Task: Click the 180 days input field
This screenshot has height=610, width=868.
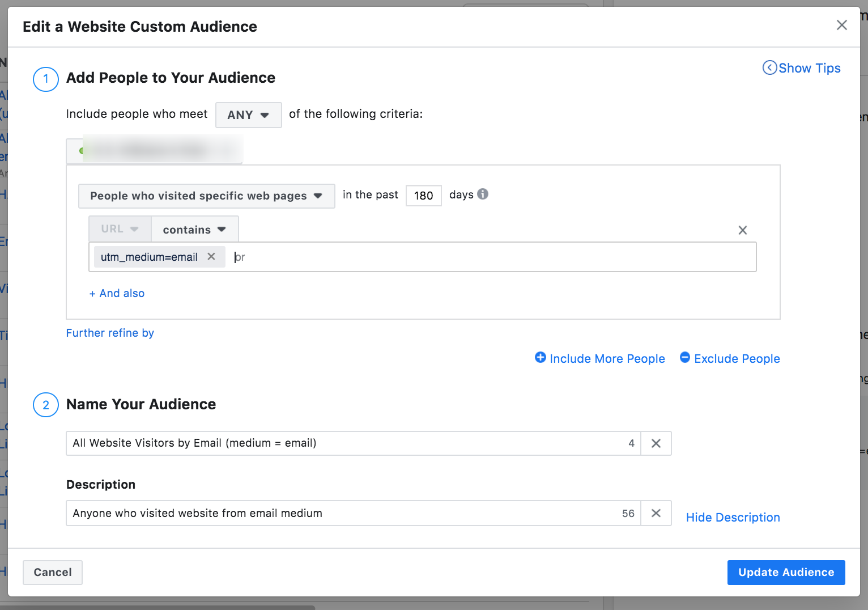Action: 423,196
